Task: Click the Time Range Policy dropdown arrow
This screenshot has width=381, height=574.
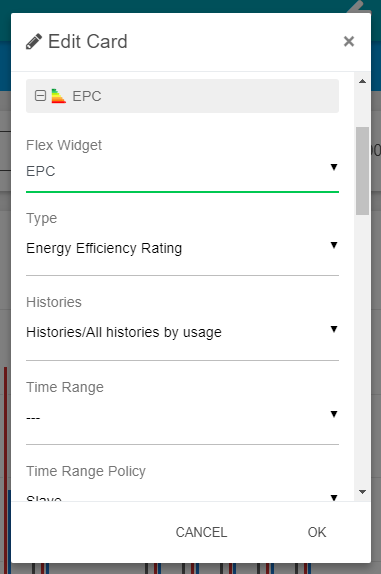Action: click(x=334, y=497)
